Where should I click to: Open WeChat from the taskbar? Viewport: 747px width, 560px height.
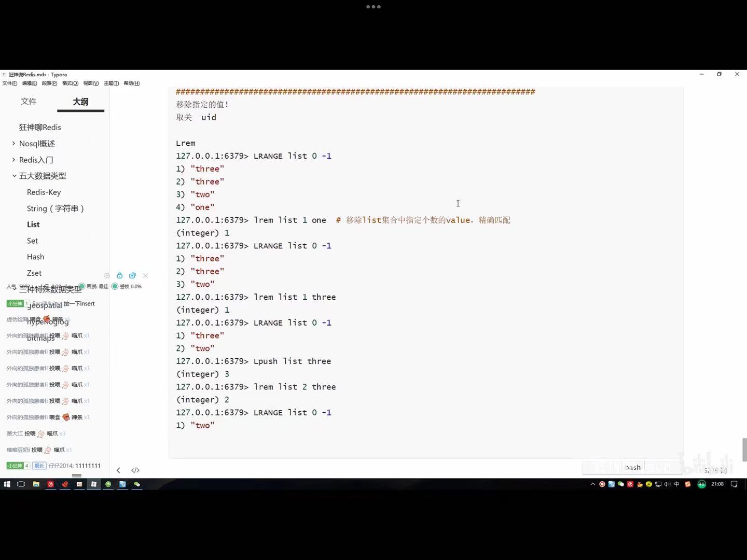137,484
